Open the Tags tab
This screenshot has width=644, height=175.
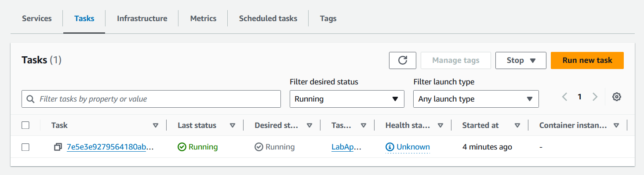(x=328, y=18)
